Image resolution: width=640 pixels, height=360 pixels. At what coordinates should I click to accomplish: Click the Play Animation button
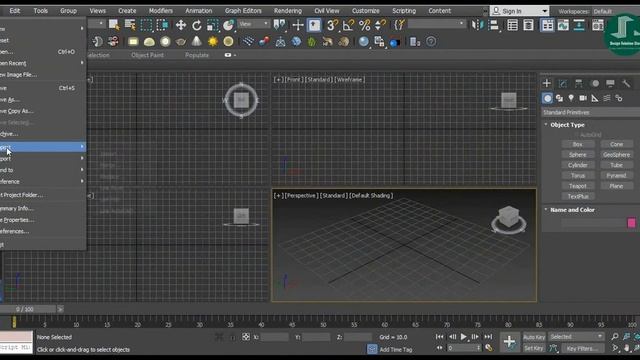click(464, 337)
